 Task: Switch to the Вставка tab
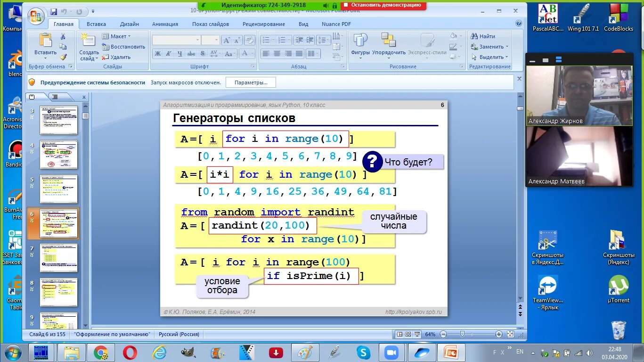(96, 24)
